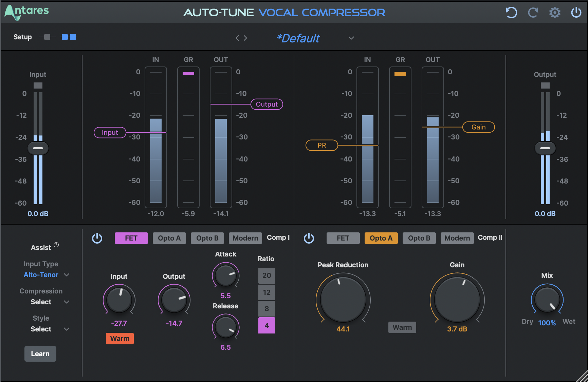This screenshot has height=382, width=588.
Task: Click the Output level fader
Action: point(545,148)
